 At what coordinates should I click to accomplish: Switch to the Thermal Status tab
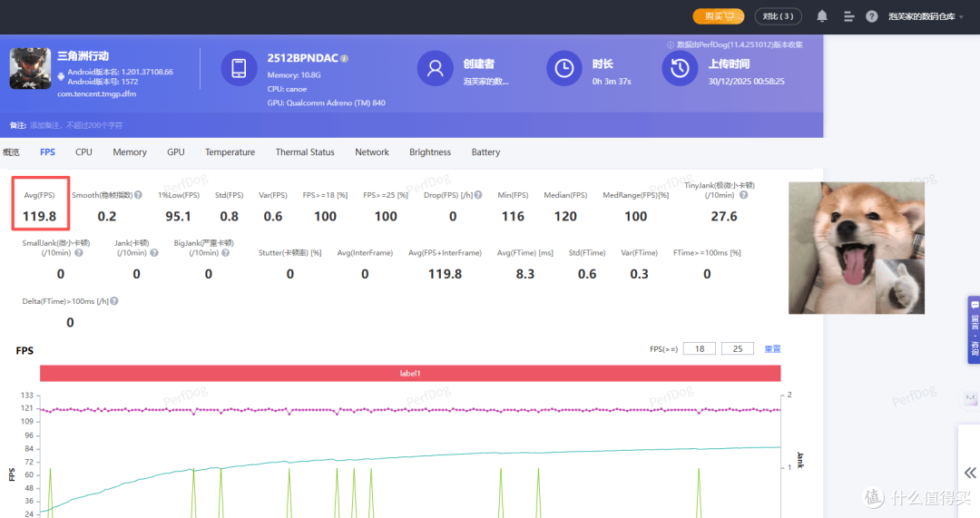305,151
